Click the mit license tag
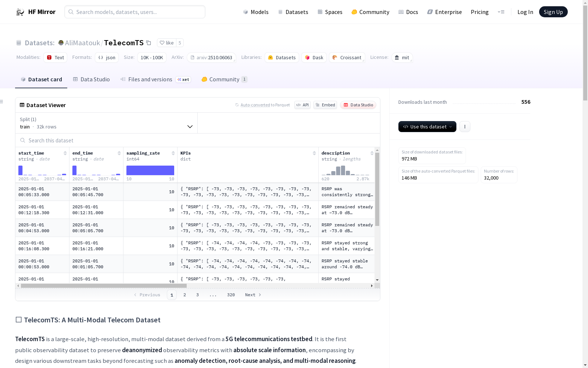588x368 pixels. pyautogui.click(x=402, y=57)
